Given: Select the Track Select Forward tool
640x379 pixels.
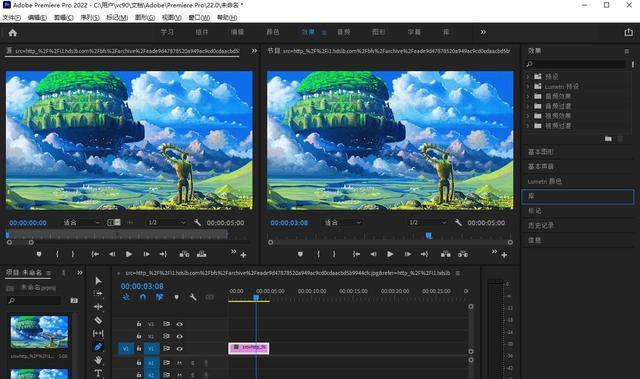Looking at the screenshot, I should coord(98,294).
